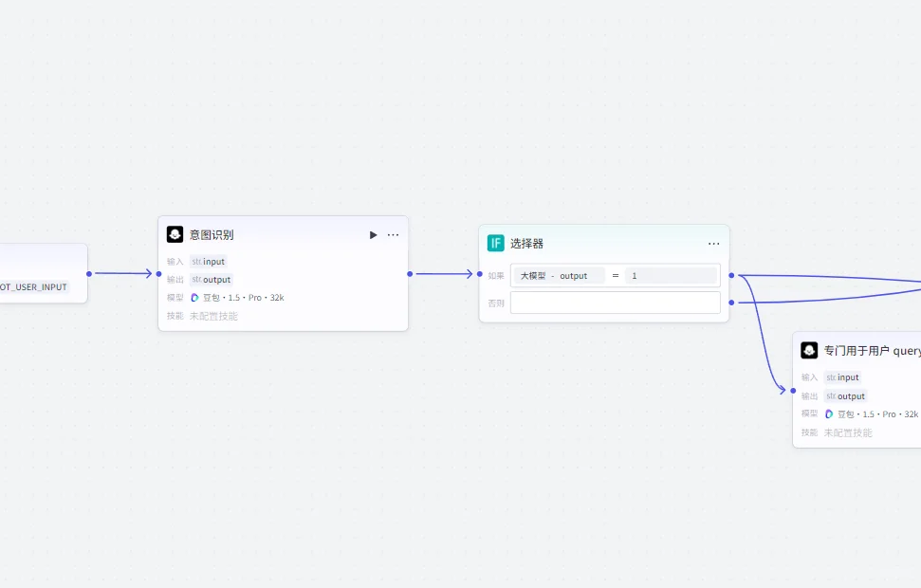Image resolution: width=921 pixels, height=588 pixels.
Task: Select the 意图识别 node title
Action: pyautogui.click(x=212, y=235)
